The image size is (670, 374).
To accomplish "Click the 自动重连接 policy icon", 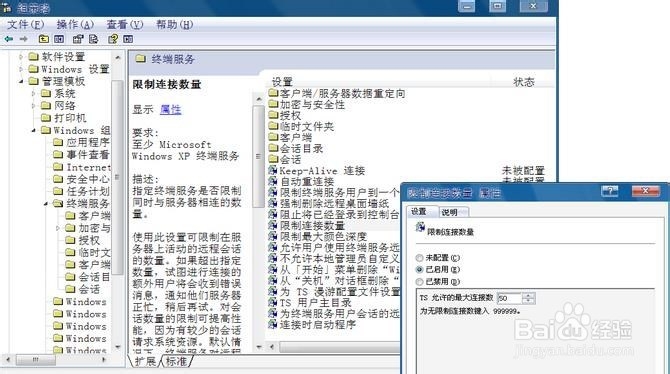I will (x=273, y=181).
